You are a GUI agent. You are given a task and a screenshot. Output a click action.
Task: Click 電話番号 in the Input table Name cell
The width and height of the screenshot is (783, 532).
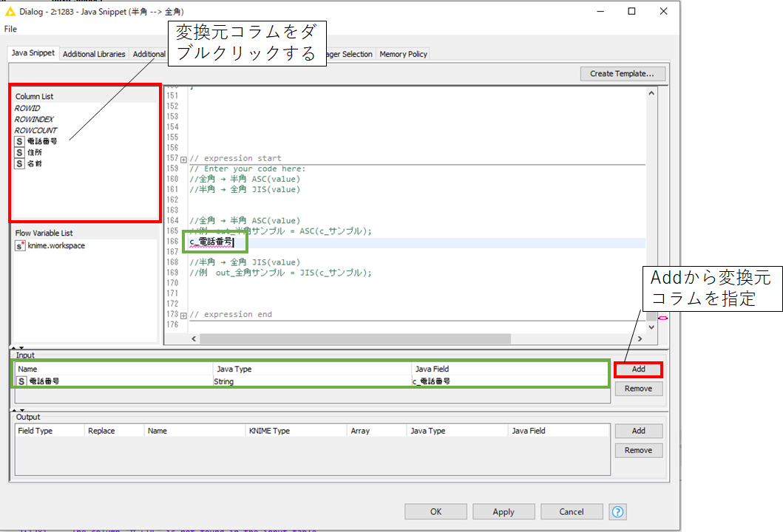tap(44, 381)
